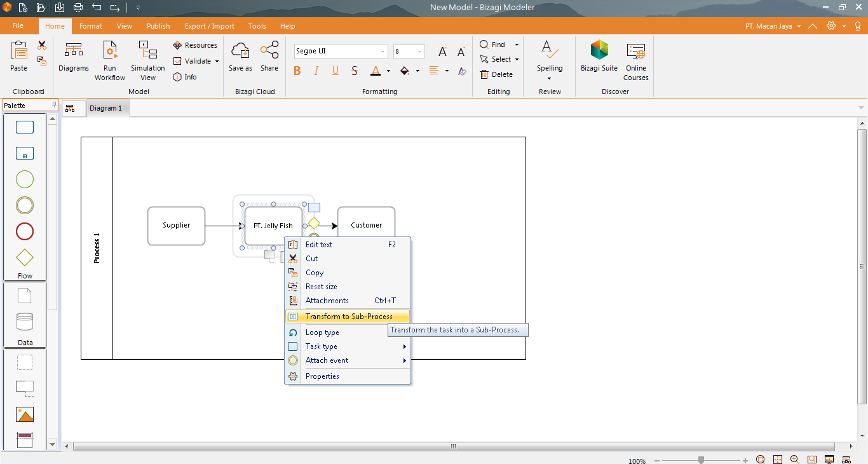
Task: Expand the Find dropdown arrow
Action: pyautogui.click(x=517, y=45)
